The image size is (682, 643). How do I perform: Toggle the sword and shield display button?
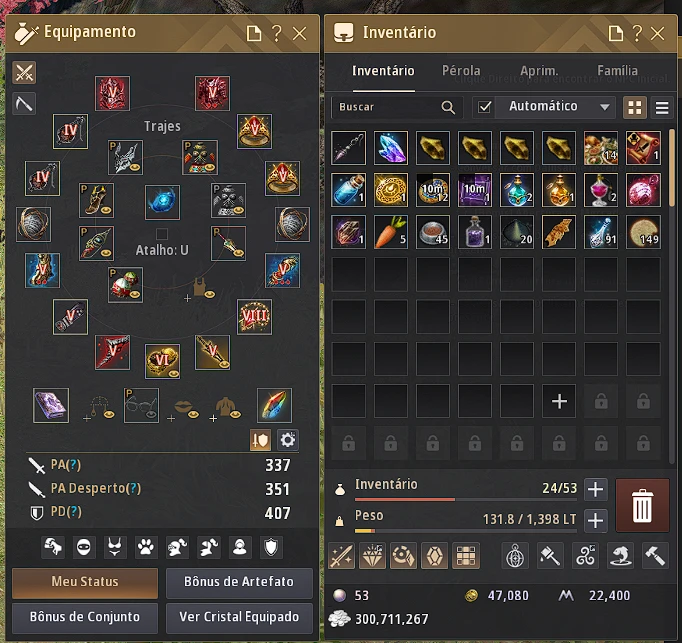pyautogui.click(x=260, y=440)
